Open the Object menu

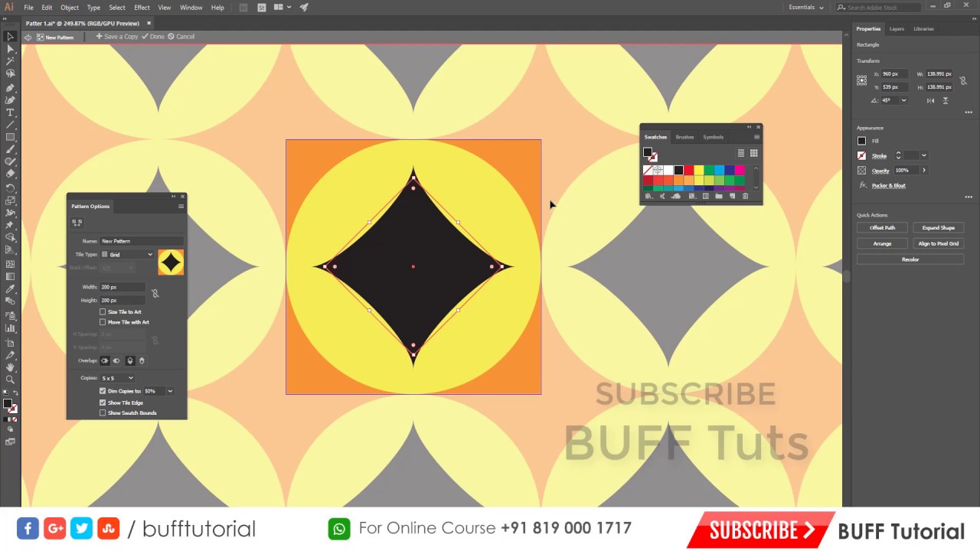point(70,8)
